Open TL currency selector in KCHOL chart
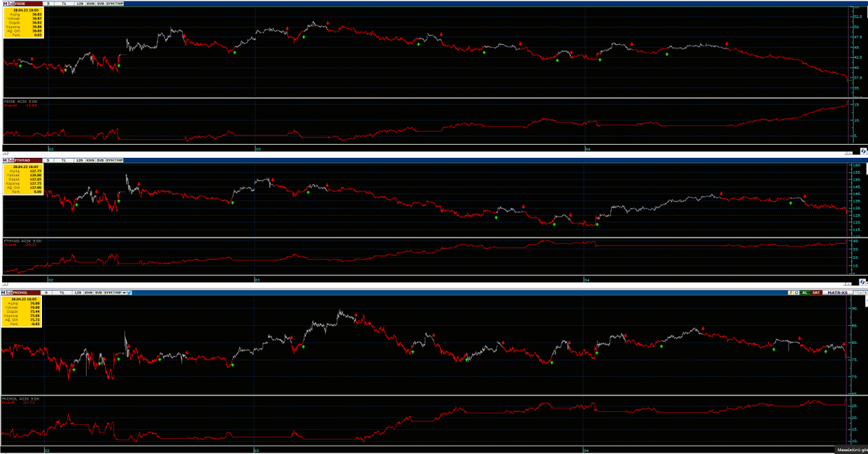Image resolution: width=868 pixels, height=454 pixels. (62, 293)
